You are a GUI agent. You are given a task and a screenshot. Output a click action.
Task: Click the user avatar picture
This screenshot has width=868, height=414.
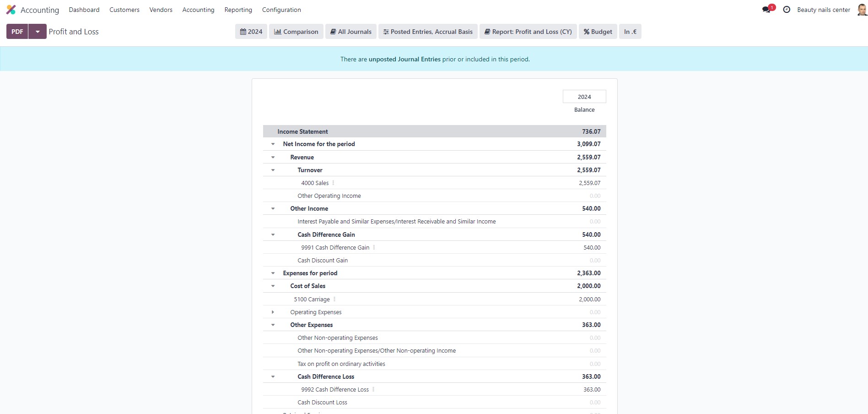pyautogui.click(x=862, y=10)
